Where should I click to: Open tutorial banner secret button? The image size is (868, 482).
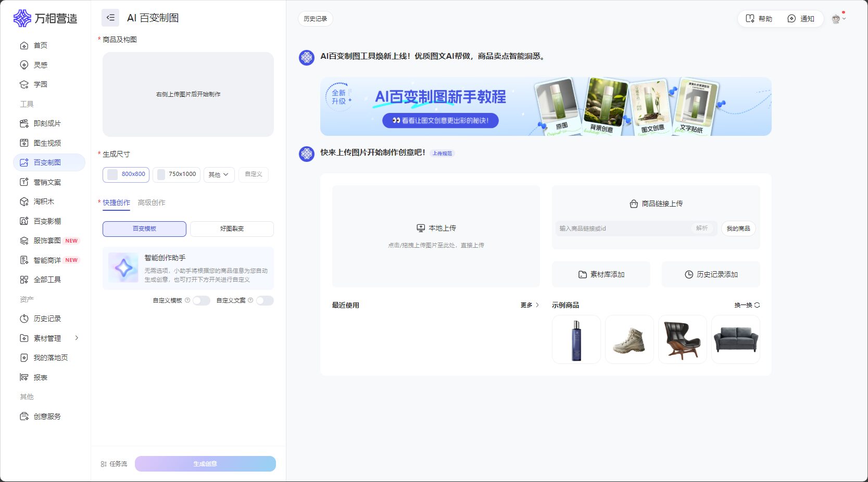pos(441,121)
